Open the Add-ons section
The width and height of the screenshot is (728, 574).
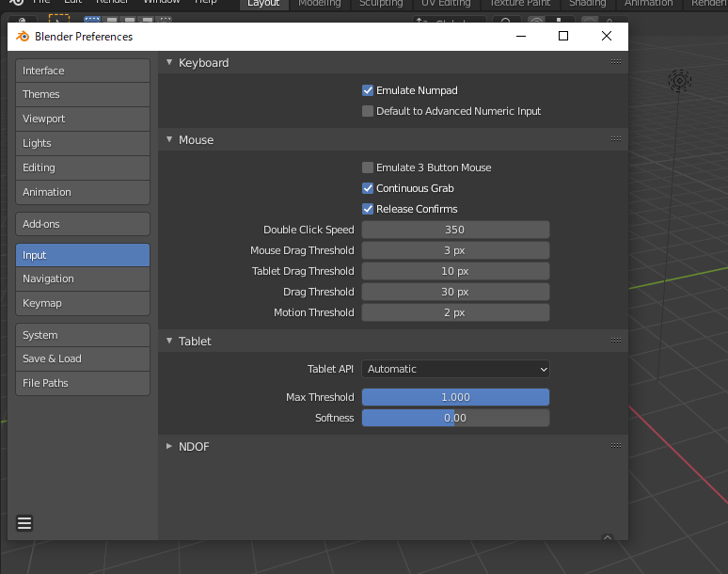83,224
